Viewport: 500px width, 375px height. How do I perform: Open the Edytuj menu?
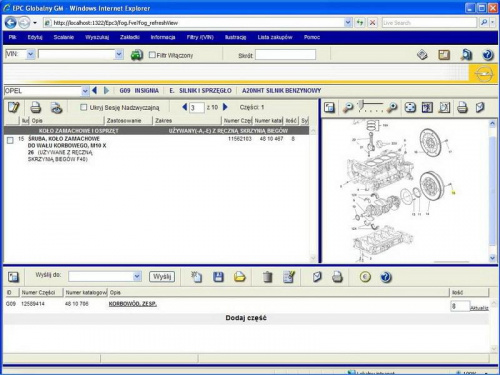click(x=35, y=37)
